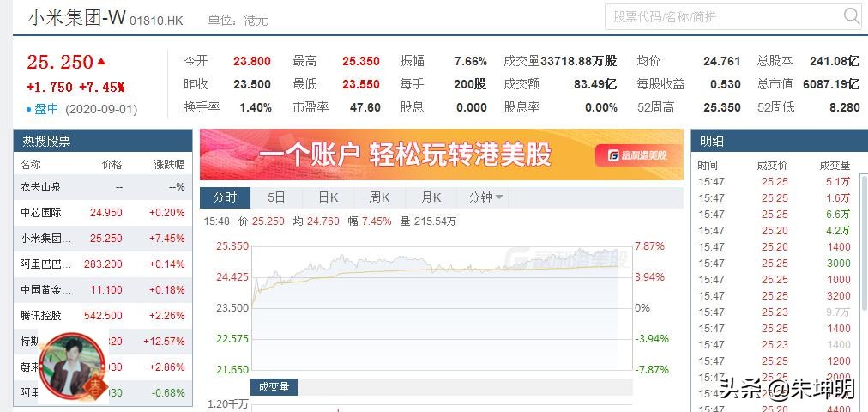Click the 成交量 volume chart label
Screen dimensions: 868x412
pos(274,387)
